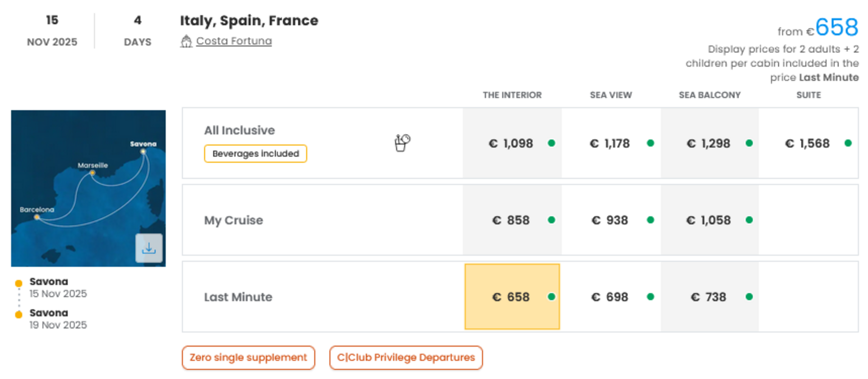Click the Marseille port marker on map
This screenshot has height=379, width=868.
click(x=92, y=173)
